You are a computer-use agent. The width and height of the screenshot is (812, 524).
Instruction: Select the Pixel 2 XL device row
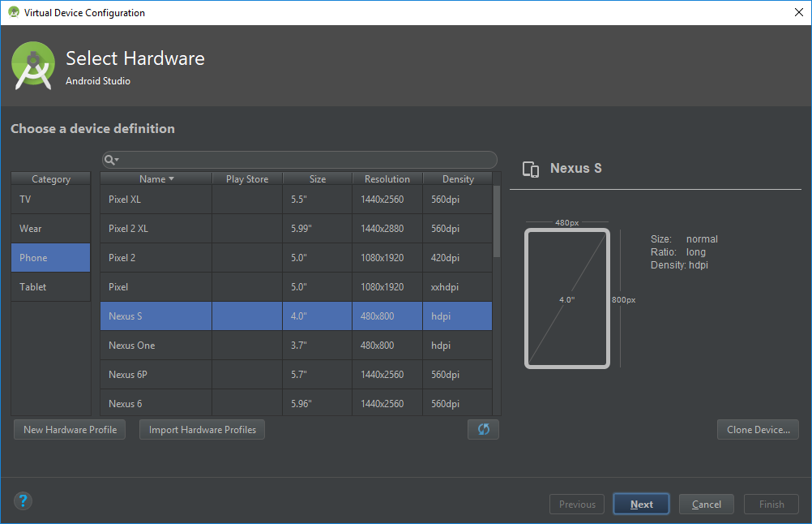click(x=154, y=229)
